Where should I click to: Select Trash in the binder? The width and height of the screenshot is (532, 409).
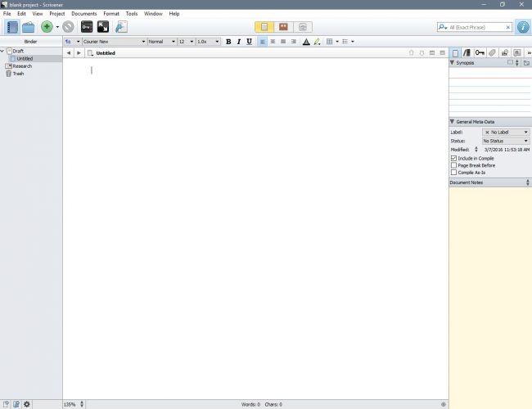point(18,74)
